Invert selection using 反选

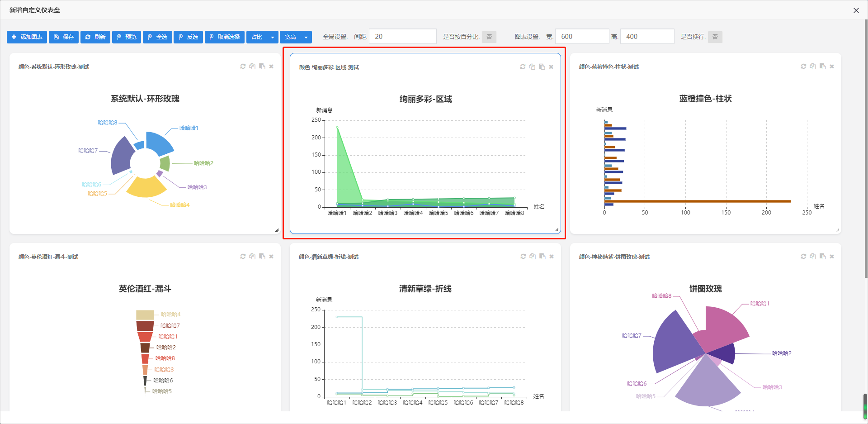[188, 37]
